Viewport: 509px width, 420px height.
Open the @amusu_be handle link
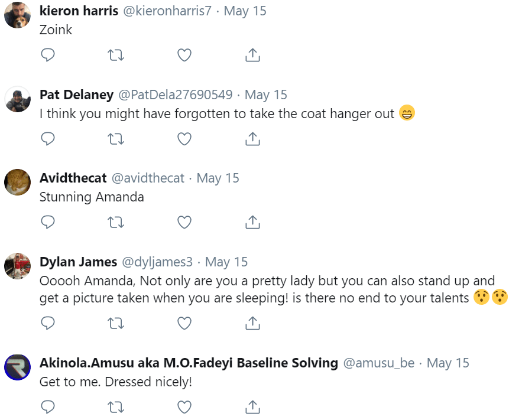point(379,363)
